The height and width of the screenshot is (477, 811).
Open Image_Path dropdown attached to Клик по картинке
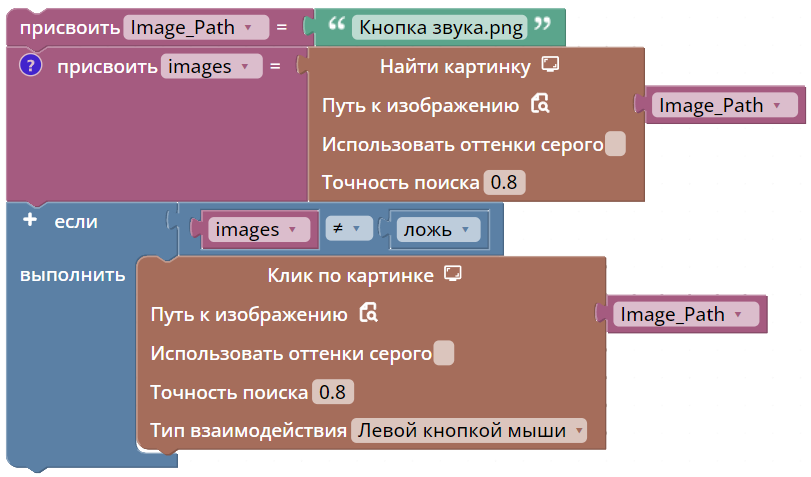(x=686, y=315)
